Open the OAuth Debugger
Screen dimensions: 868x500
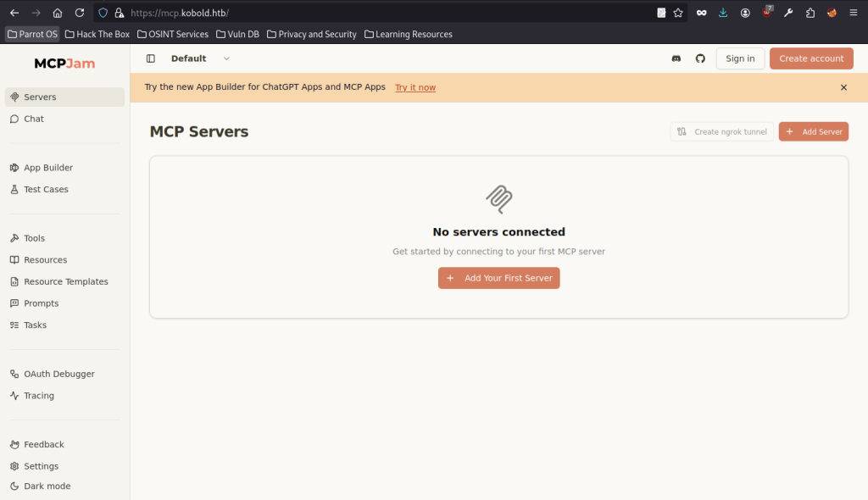pyautogui.click(x=64, y=374)
